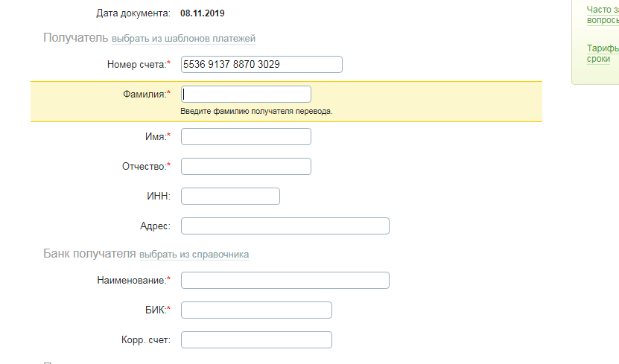Viewport: 619px width, 364px height.
Task: Click into the Имя text field
Action: [246, 137]
